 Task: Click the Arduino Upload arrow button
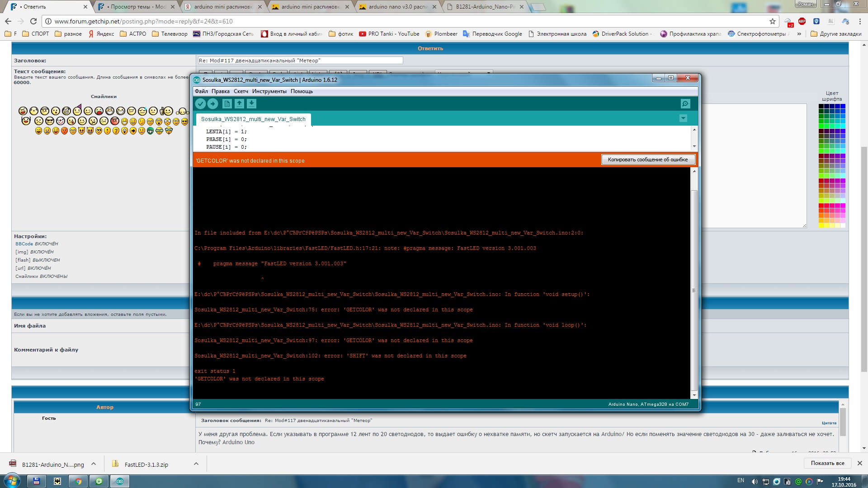pos(212,104)
